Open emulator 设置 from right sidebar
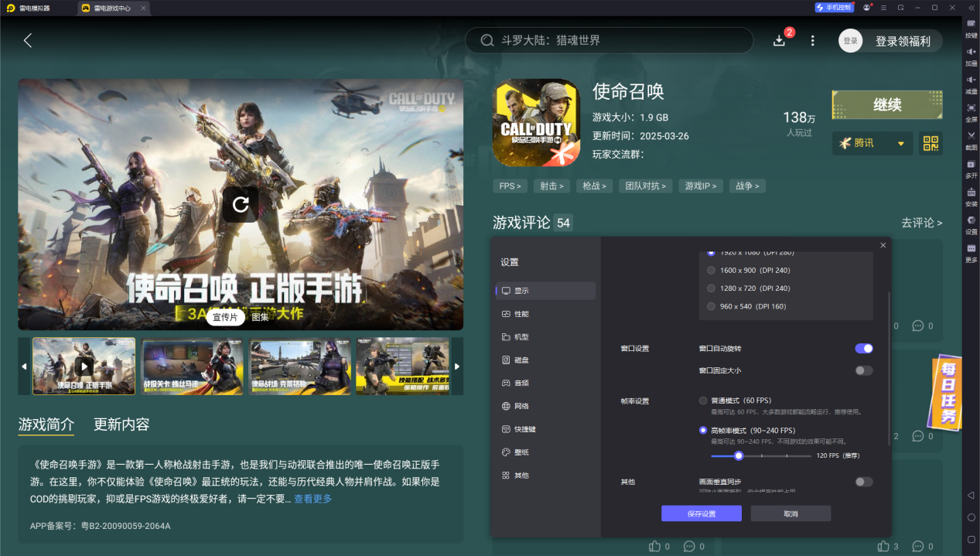The image size is (980, 556). [971, 223]
